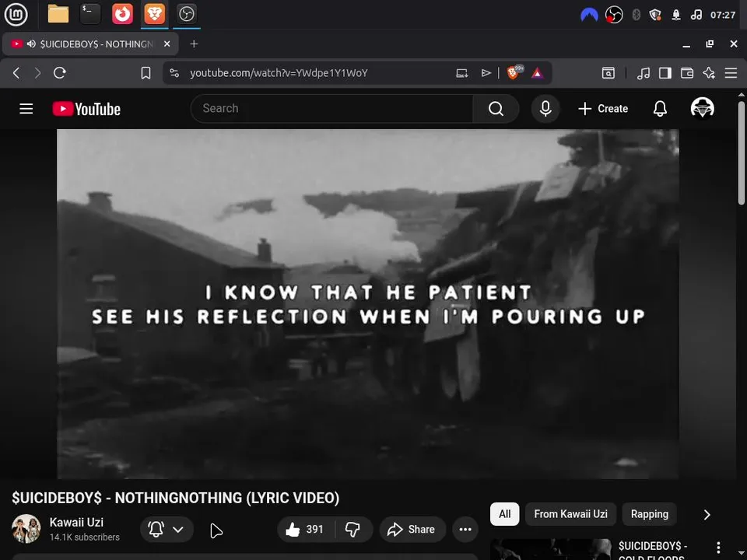Open the account avatar menu

[702, 109]
